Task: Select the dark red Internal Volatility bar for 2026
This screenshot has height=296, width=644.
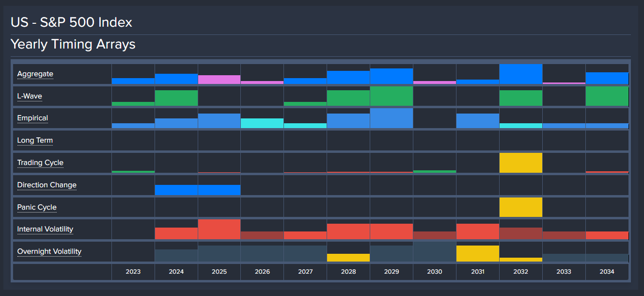Action: (x=262, y=235)
